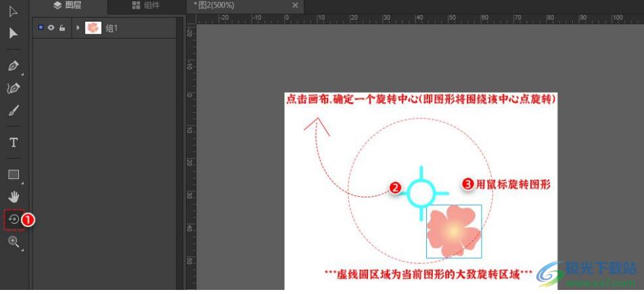This screenshot has width=644, height=294.
Task: Select the Rotate tool
Action: tap(14, 219)
